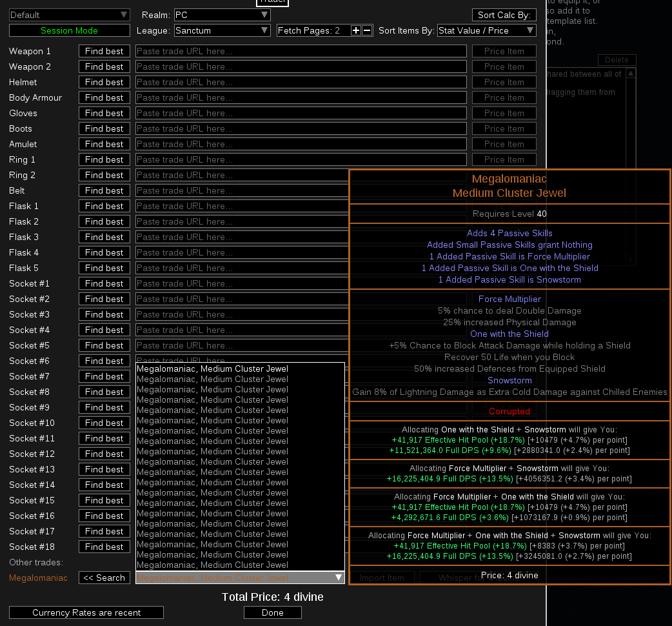Click Find best for Socket #2
Viewport: 672px width, 626px height.
[104, 298]
